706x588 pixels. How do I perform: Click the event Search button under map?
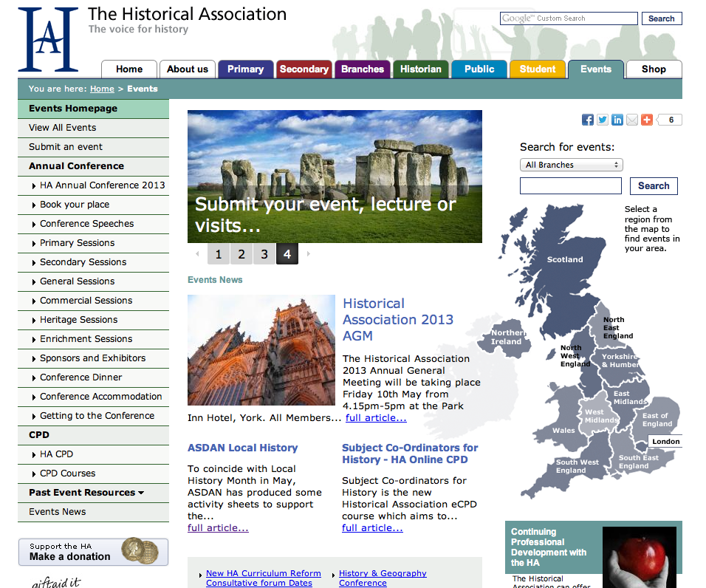[x=653, y=186]
